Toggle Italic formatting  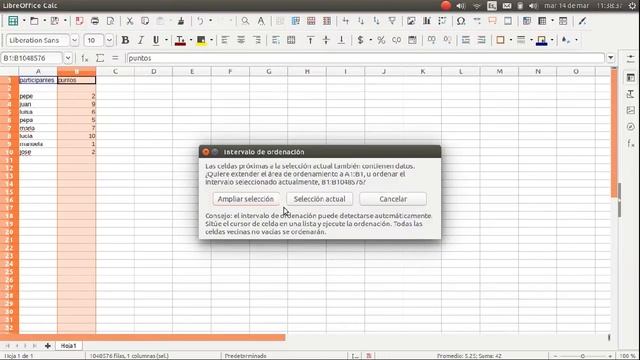[141, 40]
